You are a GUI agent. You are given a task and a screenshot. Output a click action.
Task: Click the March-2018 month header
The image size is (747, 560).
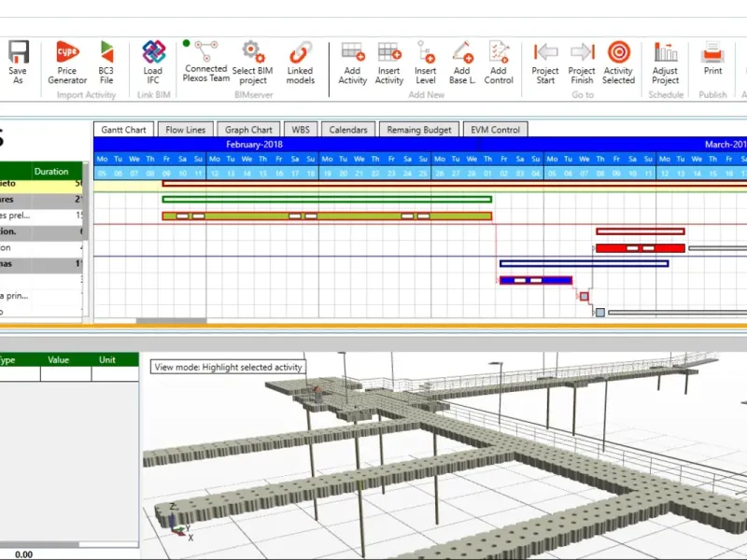[x=726, y=145]
